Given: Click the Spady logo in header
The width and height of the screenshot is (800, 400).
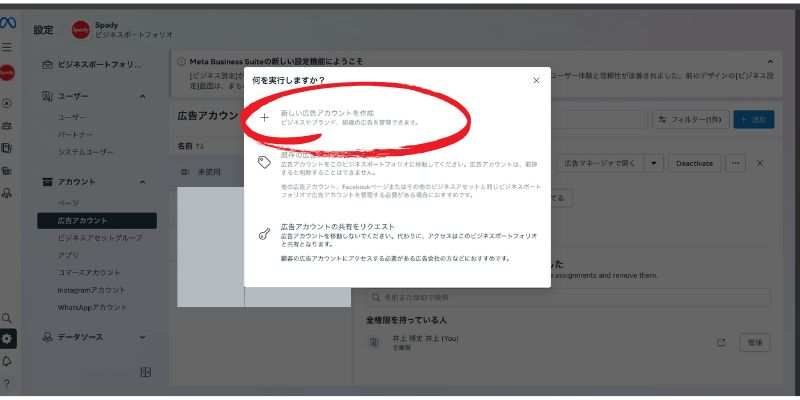Looking at the screenshot, I should (81, 30).
